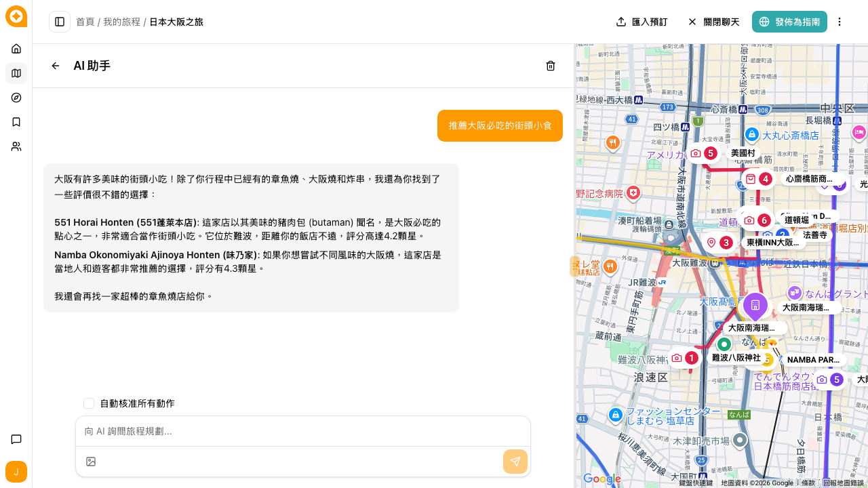Open the three-dot more options menu
868x488 pixels.
click(x=840, y=22)
